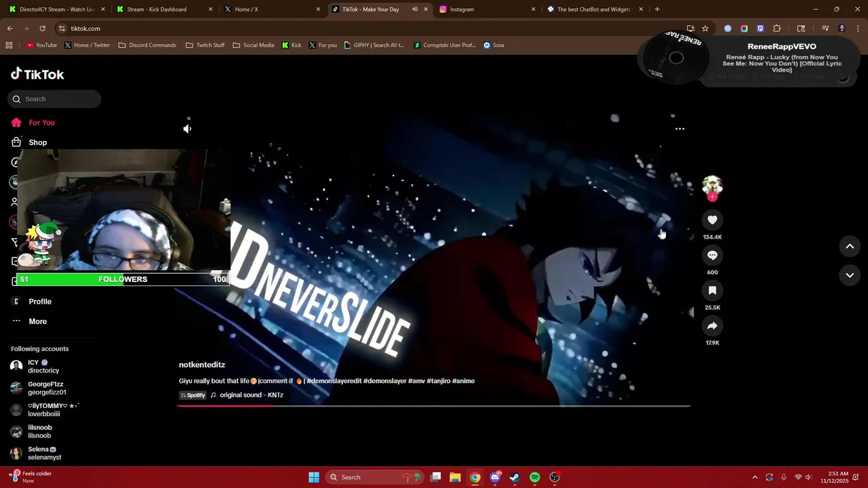The height and width of the screenshot is (488, 868).
Task: Share the video via the arrow icon
Action: point(712,326)
